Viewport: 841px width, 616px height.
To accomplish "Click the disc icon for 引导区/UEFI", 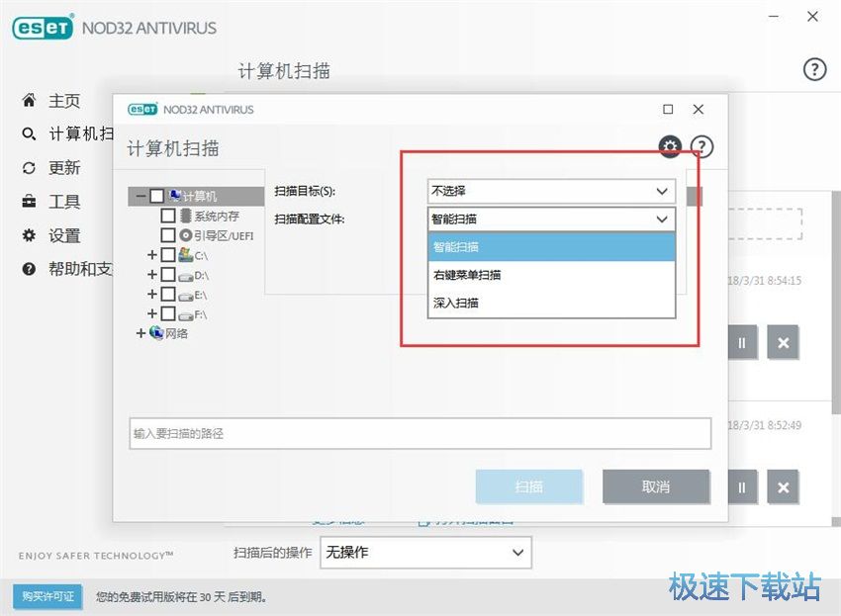I will coord(186,234).
